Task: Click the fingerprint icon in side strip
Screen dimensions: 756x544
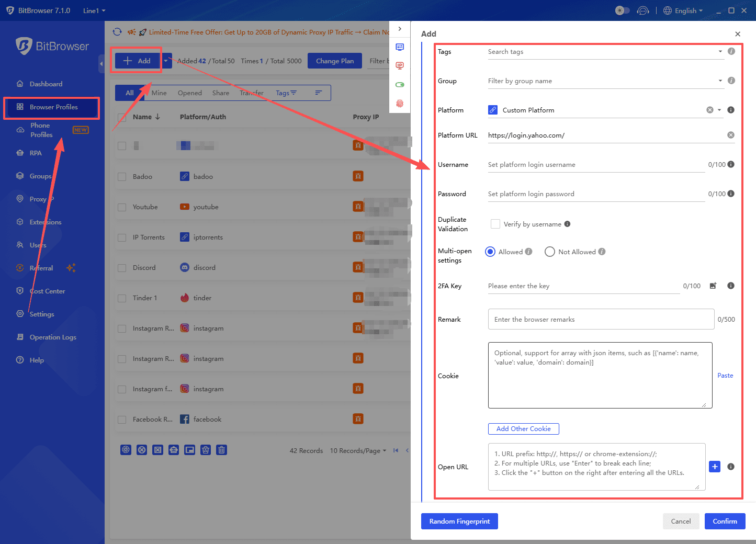Action: point(400,104)
